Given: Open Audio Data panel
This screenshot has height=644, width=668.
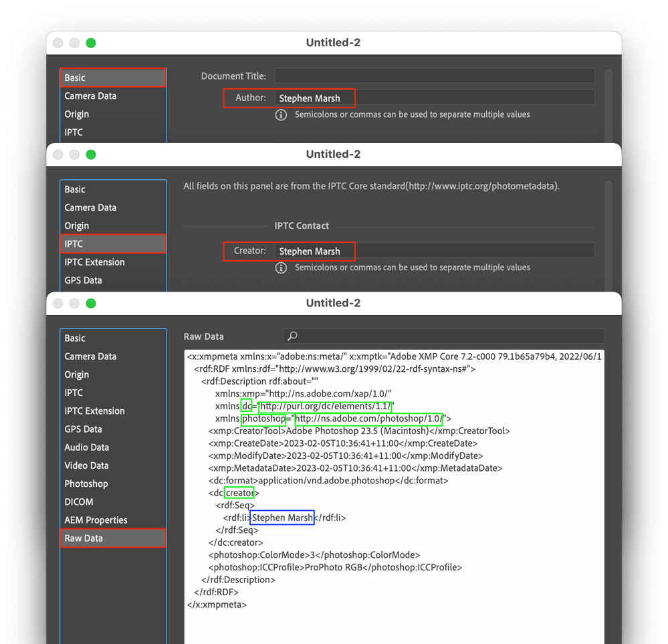Looking at the screenshot, I should click(113, 447).
